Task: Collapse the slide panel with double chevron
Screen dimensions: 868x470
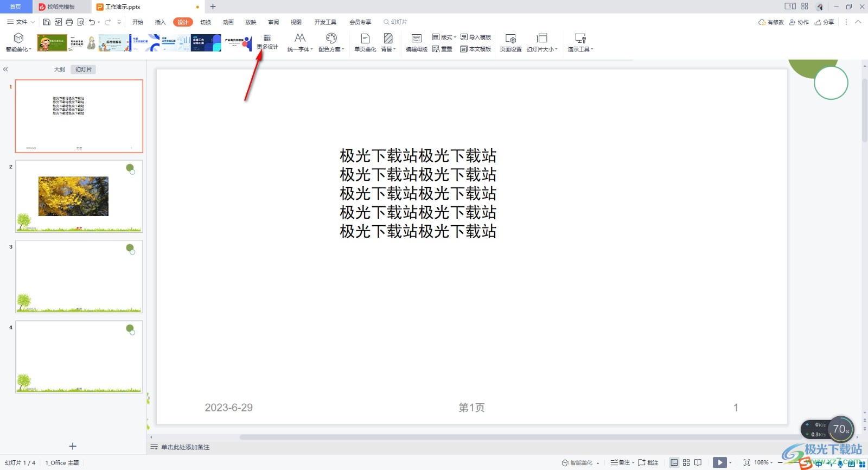Action: pyautogui.click(x=5, y=69)
